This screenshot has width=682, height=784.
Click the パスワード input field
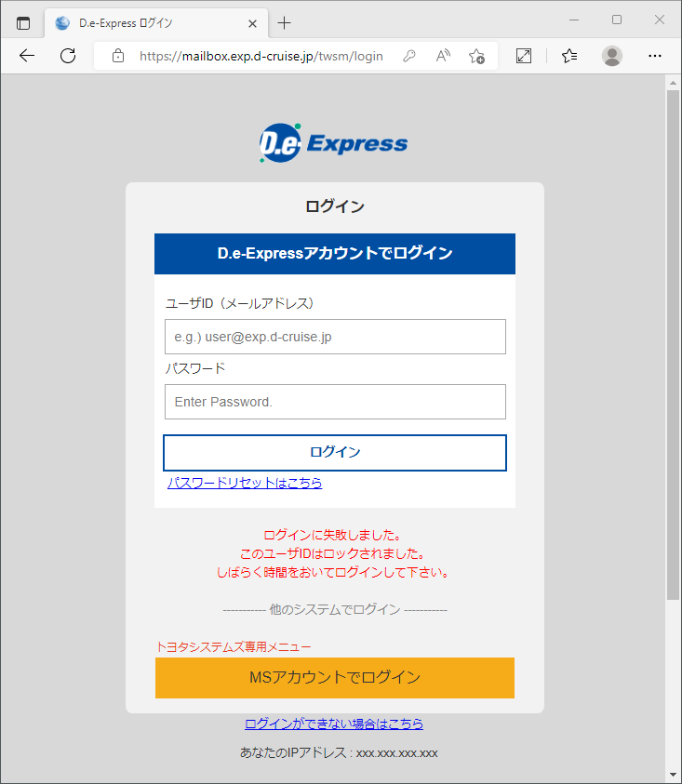(x=335, y=402)
